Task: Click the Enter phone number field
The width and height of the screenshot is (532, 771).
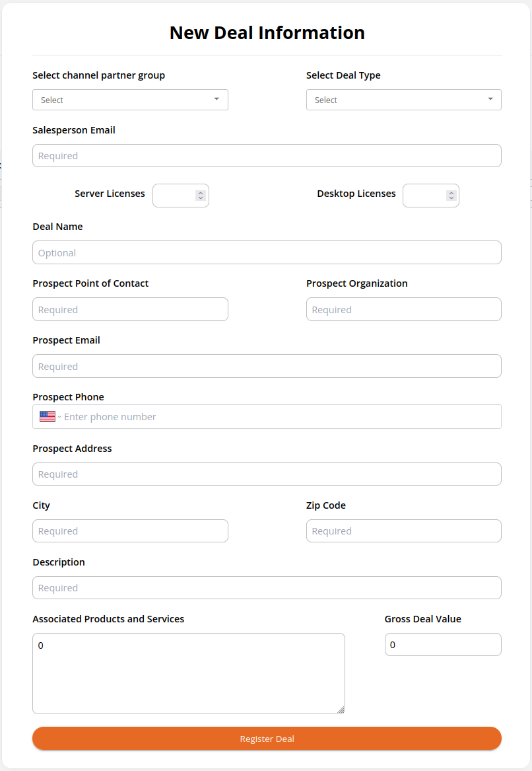Action: 281,416
